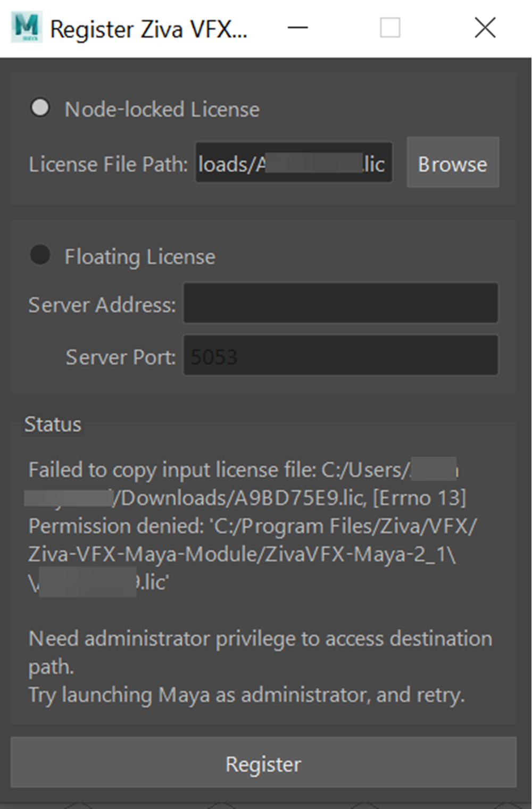The image size is (532, 809).
Task: Close the Register Ziva VFX dialog
Action: click(485, 28)
